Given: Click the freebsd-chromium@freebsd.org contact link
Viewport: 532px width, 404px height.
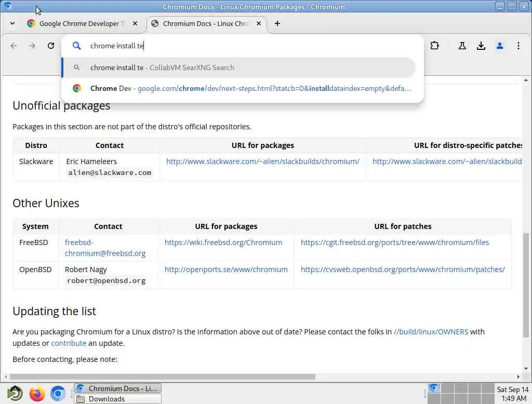Looking at the screenshot, I should (105, 248).
